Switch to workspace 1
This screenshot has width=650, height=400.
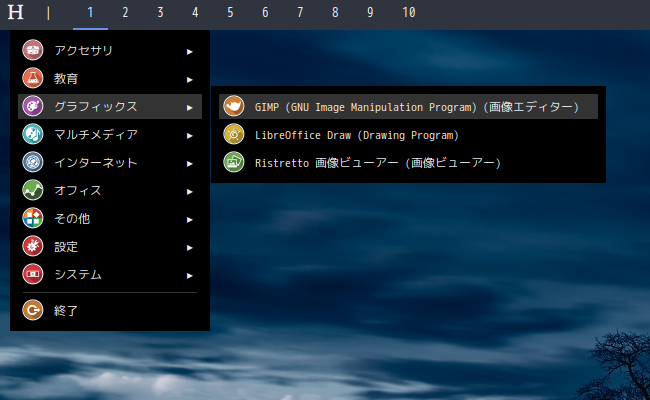click(90, 13)
